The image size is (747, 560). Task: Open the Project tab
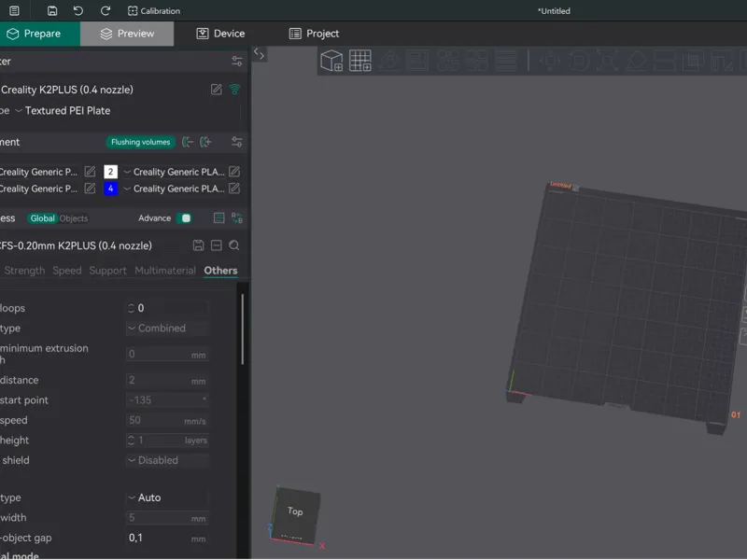[x=314, y=34]
